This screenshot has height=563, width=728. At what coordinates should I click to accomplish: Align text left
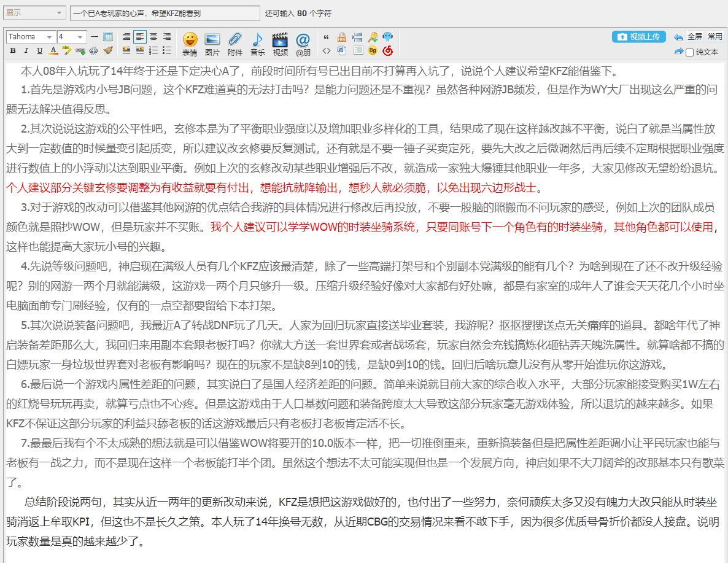140,37
